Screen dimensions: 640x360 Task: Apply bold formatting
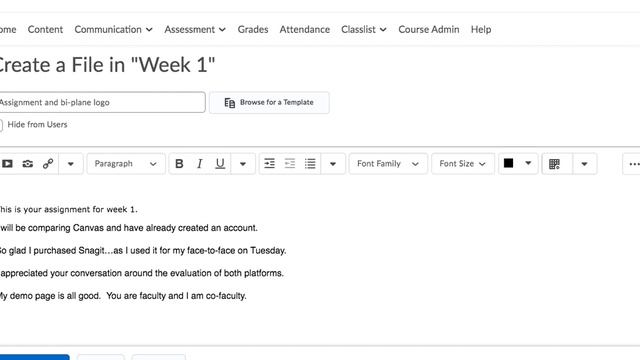click(179, 164)
